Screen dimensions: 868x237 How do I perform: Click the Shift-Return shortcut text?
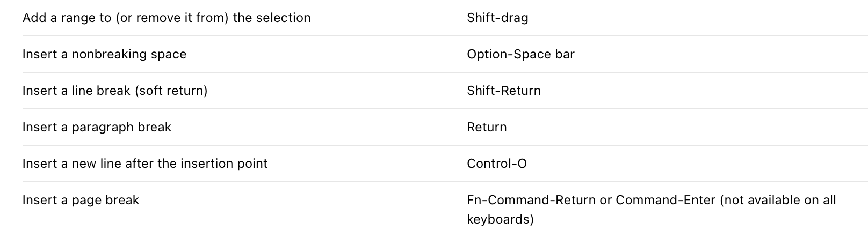pyautogui.click(x=504, y=91)
